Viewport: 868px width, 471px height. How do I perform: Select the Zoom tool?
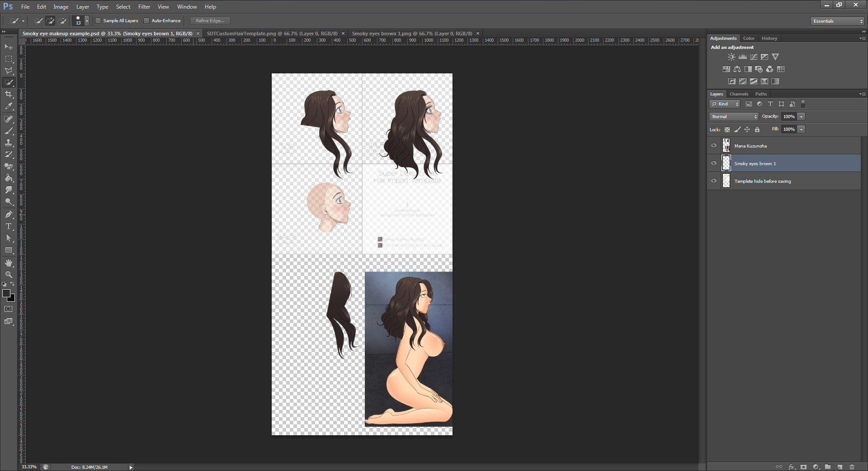9,275
